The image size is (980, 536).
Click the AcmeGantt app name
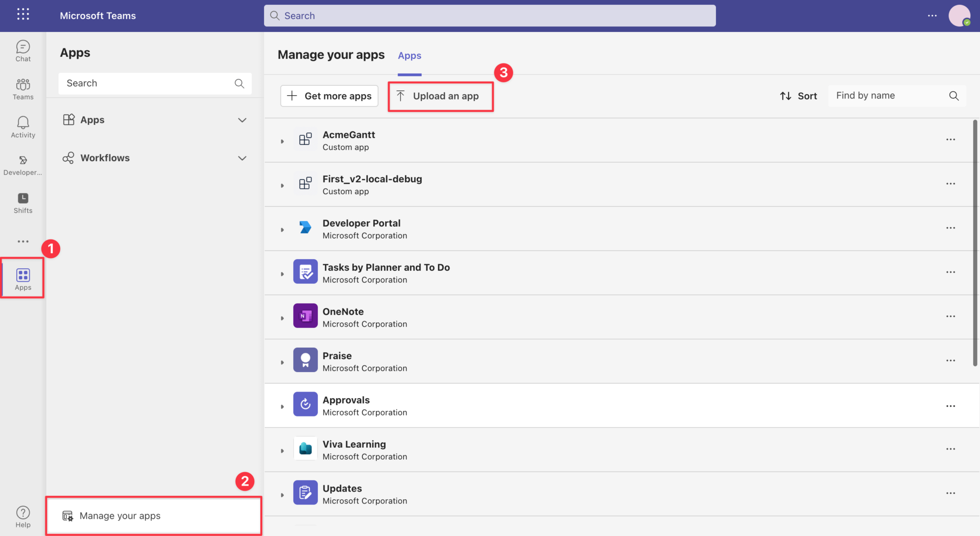coord(348,135)
